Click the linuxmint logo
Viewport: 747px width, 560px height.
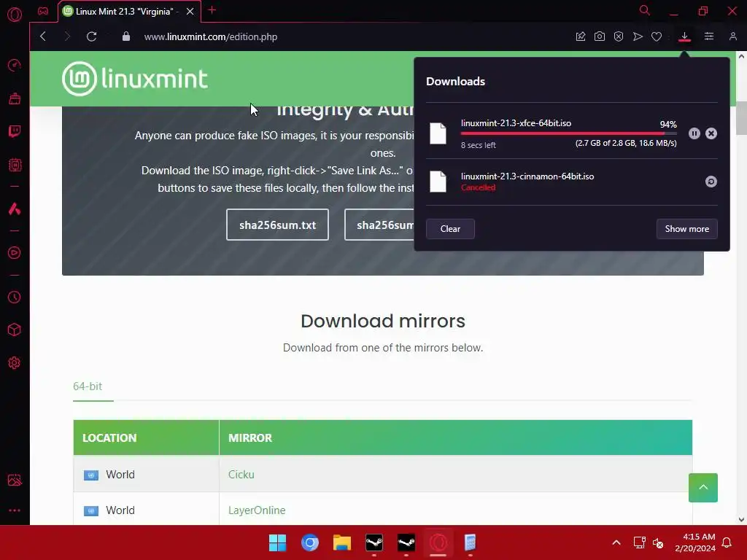(135, 79)
